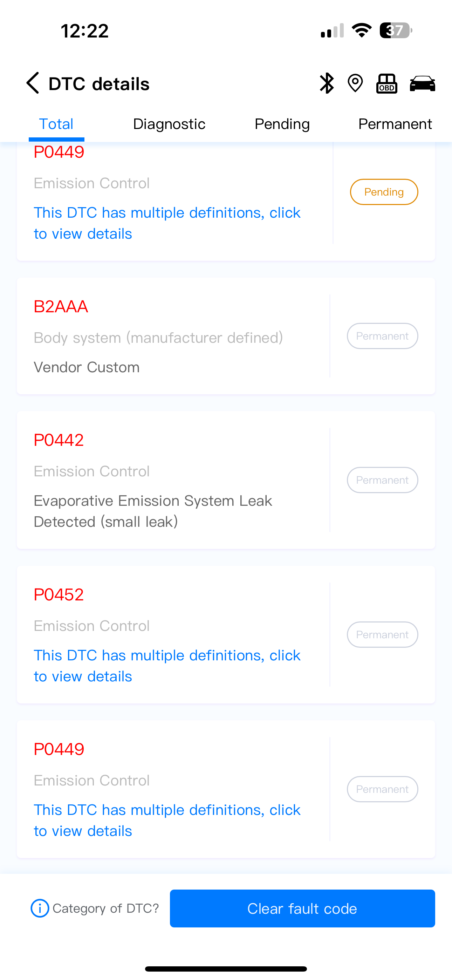Select the Total tab
The height and width of the screenshot is (980, 452).
[56, 124]
